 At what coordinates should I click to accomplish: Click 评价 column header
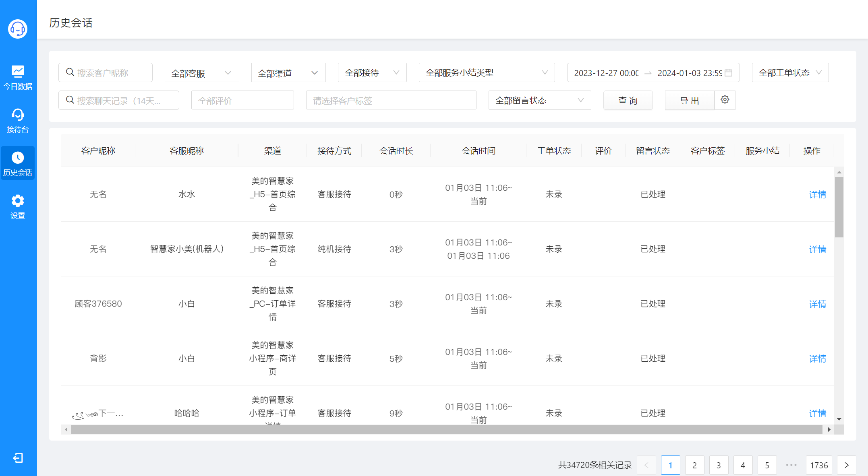pyautogui.click(x=603, y=151)
